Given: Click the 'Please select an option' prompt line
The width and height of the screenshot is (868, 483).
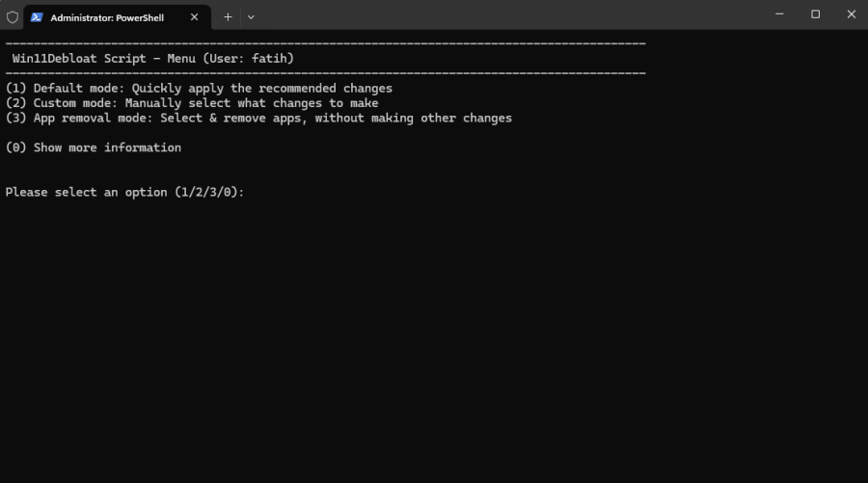Looking at the screenshot, I should [x=125, y=192].
